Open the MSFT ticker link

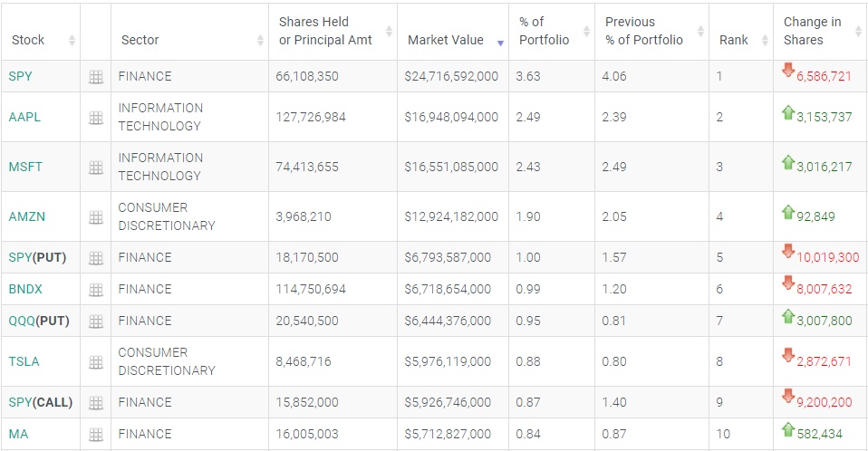pos(25,167)
